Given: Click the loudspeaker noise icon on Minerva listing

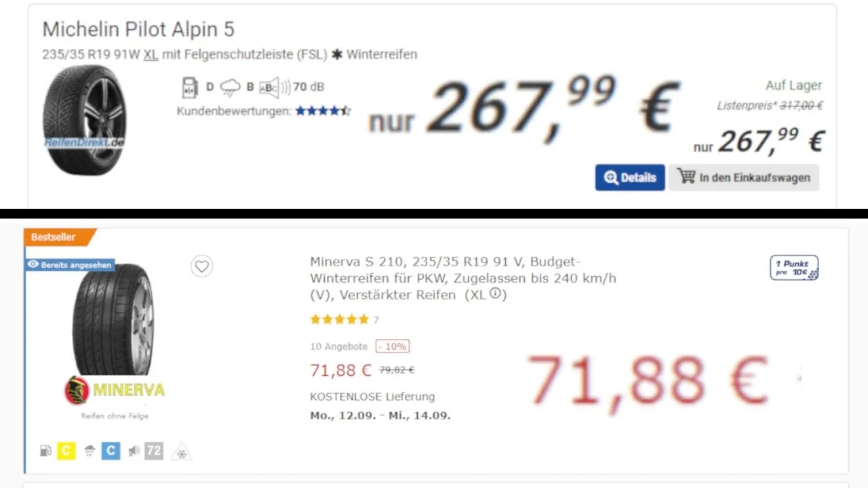Looking at the screenshot, I should 133,449.
